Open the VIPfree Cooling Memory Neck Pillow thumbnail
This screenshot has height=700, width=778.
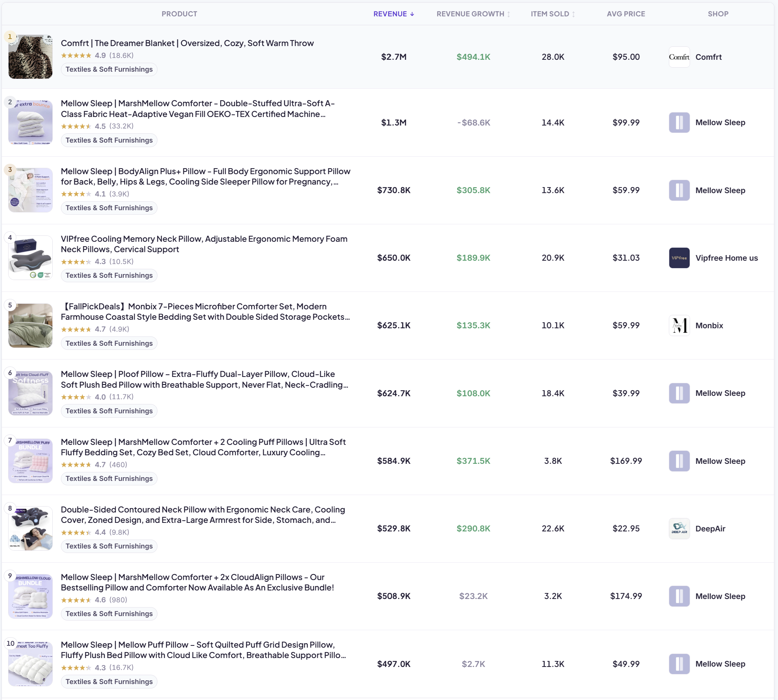pos(30,258)
